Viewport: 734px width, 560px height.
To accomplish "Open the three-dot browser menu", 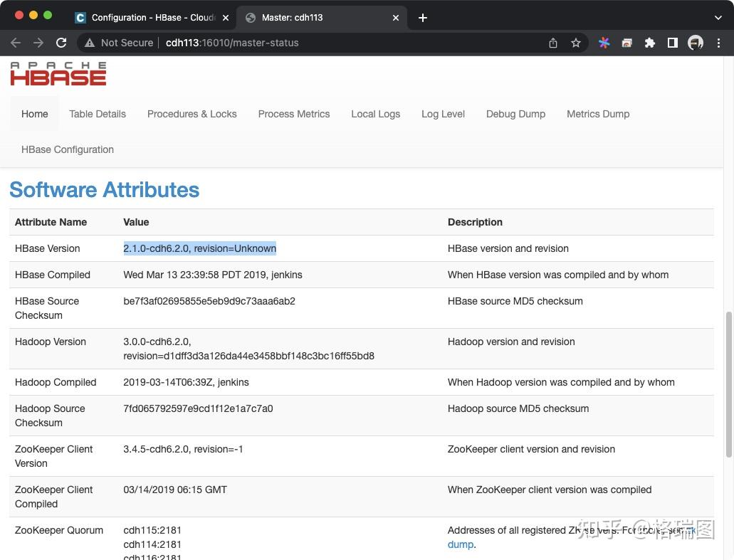I will point(720,43).
